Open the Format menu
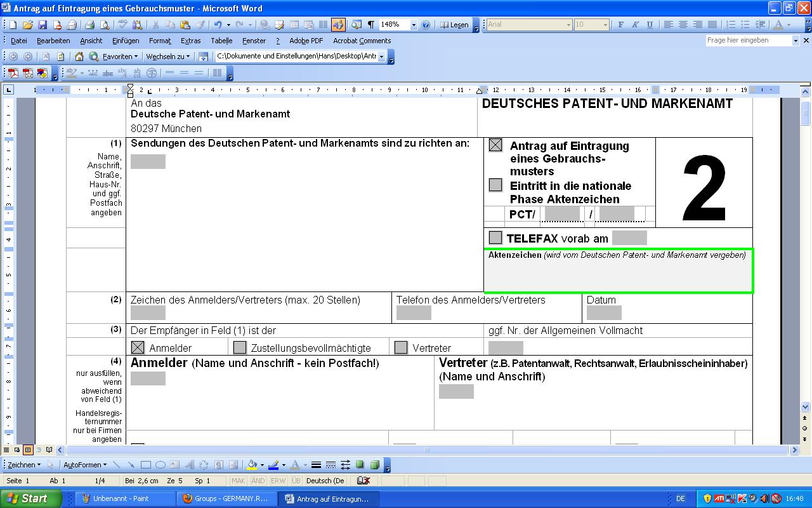812x508 pixels. [x=160, y=41]
